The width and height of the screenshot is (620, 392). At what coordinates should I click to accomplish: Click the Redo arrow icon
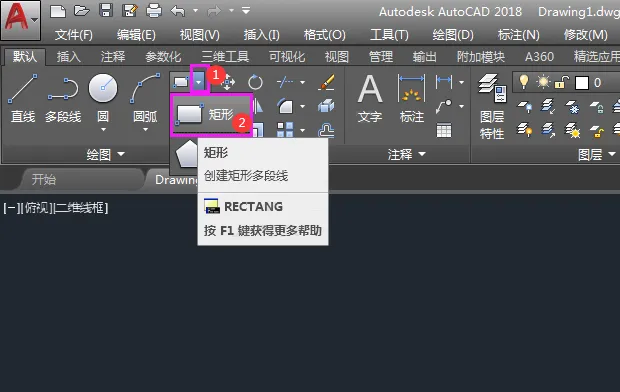click(x=214, y=11)
